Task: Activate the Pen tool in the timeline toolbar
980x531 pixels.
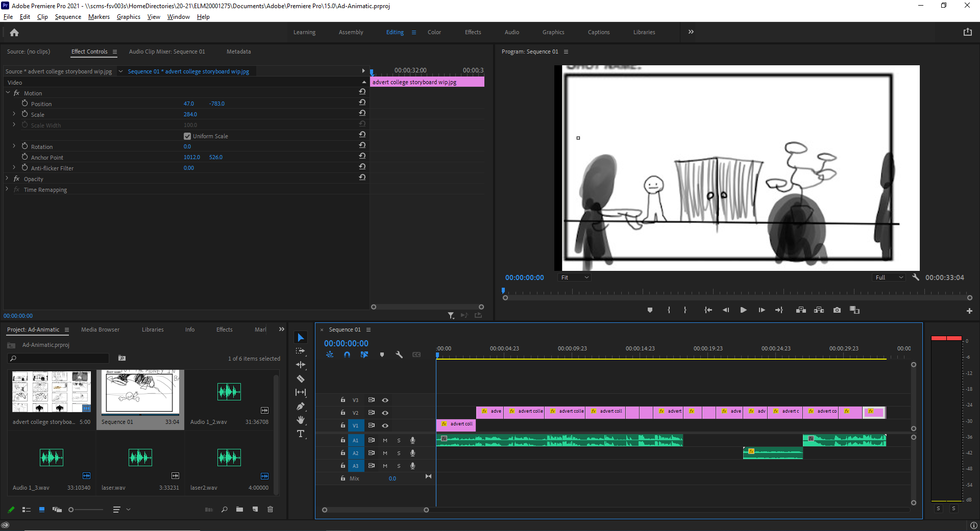Action: (x=301, y=406)
